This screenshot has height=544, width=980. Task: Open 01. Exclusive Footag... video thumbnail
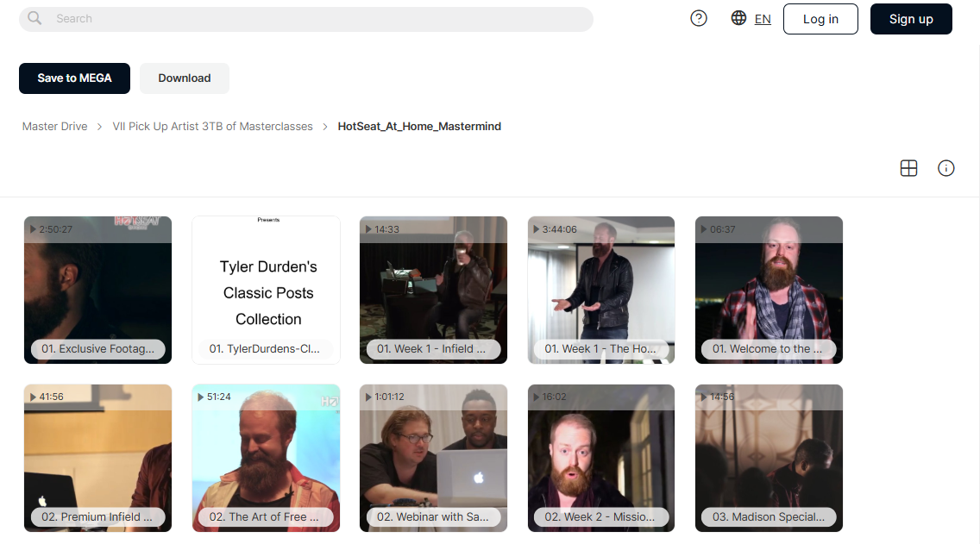coord(98,290)
